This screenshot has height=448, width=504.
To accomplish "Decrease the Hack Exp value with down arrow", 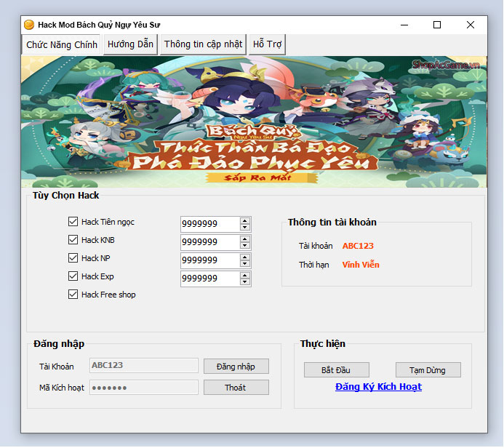I will 245,282.
